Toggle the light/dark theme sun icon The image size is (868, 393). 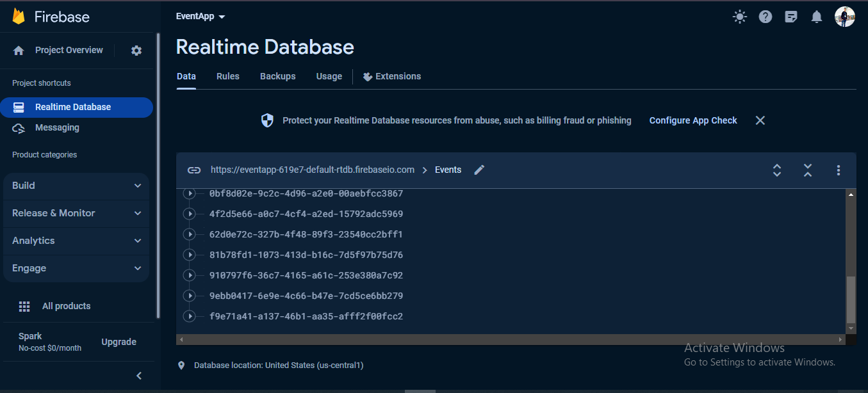point(740,17)
